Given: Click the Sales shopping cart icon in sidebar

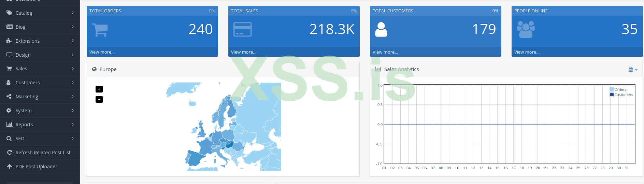Looking at the screenshot, I should click(x=9, y=69).
